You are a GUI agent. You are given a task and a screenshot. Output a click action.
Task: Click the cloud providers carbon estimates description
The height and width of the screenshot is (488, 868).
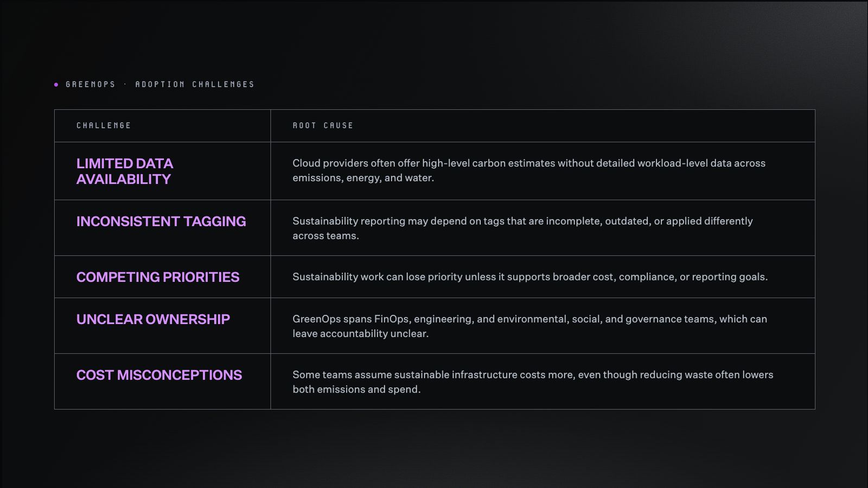point(529,170)
